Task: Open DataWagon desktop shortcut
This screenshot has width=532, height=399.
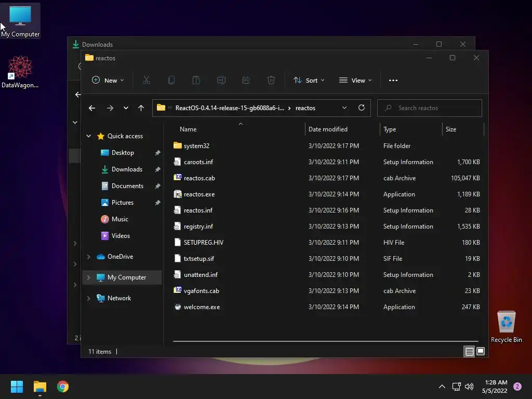Action: (20, 72)
